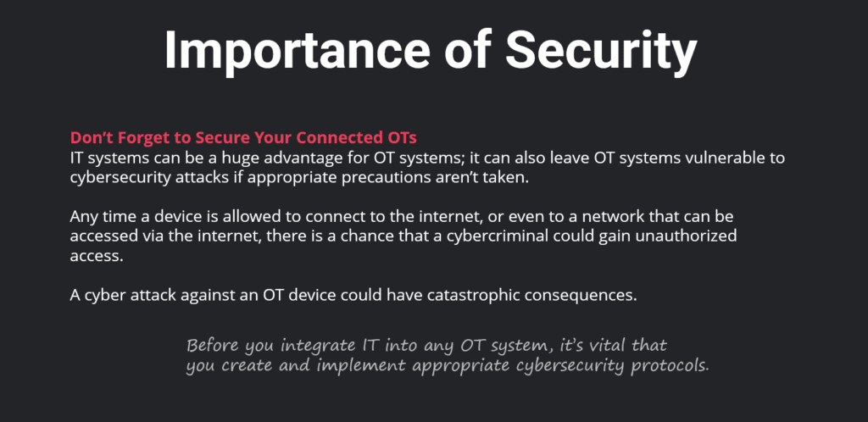Click the italic line "you create and implement"
This screenshot has width=868, height=422.
(x=448, y=366)
